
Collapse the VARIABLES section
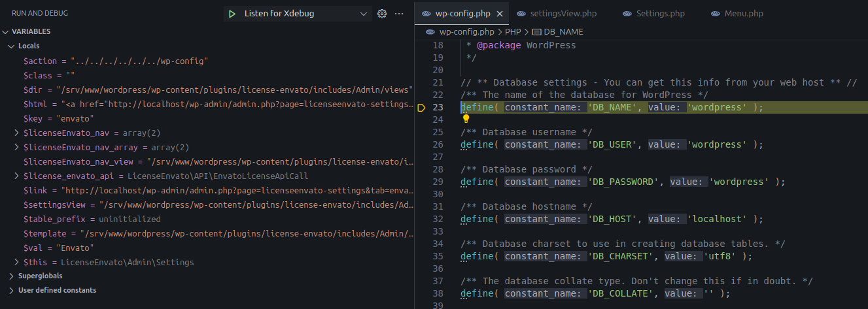6,31
